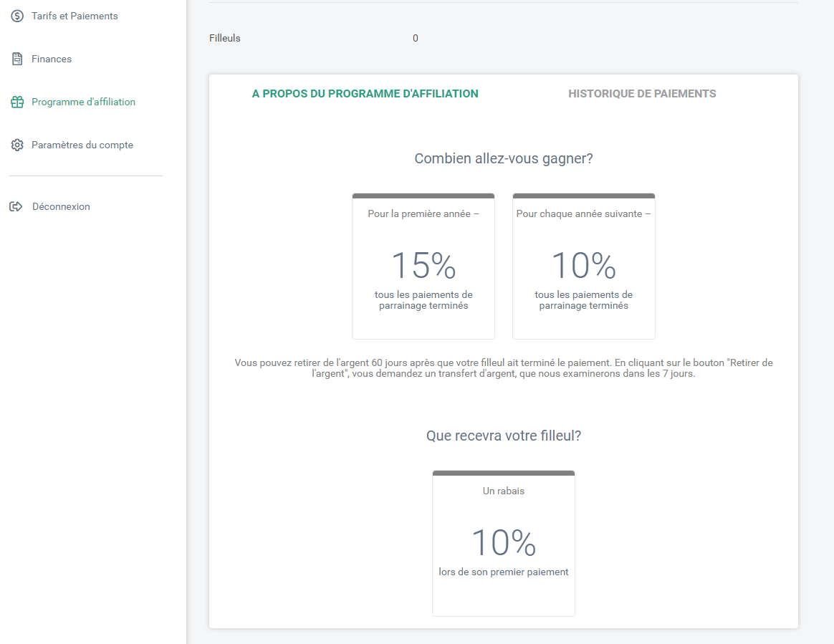Click the withdrawal terms paragraph about 60 jours
Screen dimensions: 834x644
(503, 368)
